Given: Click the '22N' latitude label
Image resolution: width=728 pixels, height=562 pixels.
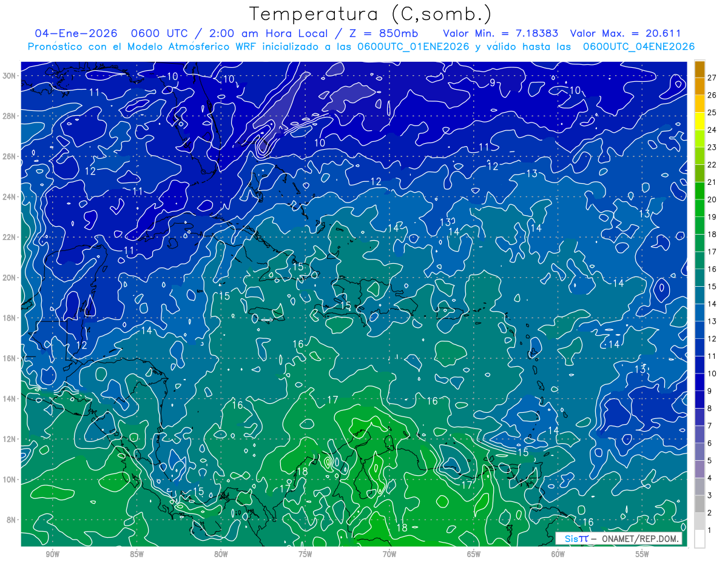Looking at the screenshot, I should [x=10, y=237].
